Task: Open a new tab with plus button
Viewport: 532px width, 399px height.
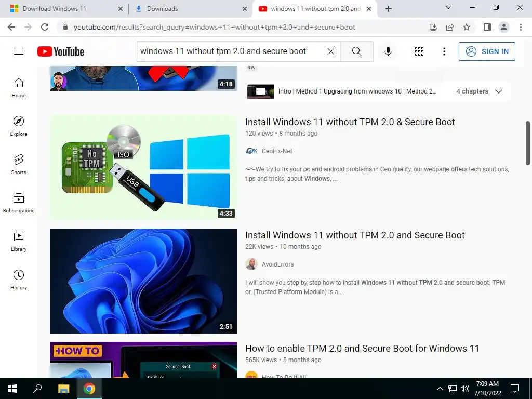Action: click(389, 9)
